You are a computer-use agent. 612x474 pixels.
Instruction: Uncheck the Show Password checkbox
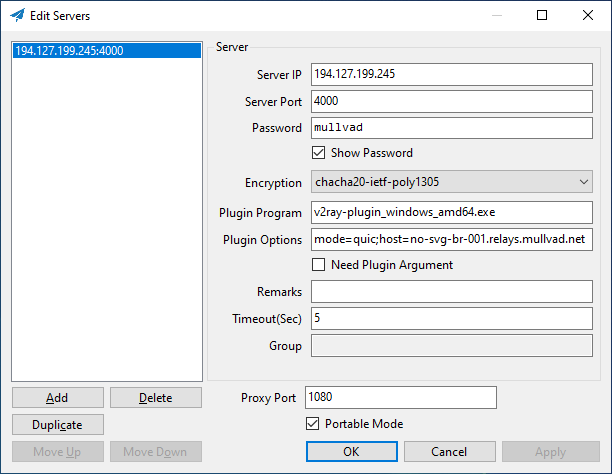tap(319, 153)
